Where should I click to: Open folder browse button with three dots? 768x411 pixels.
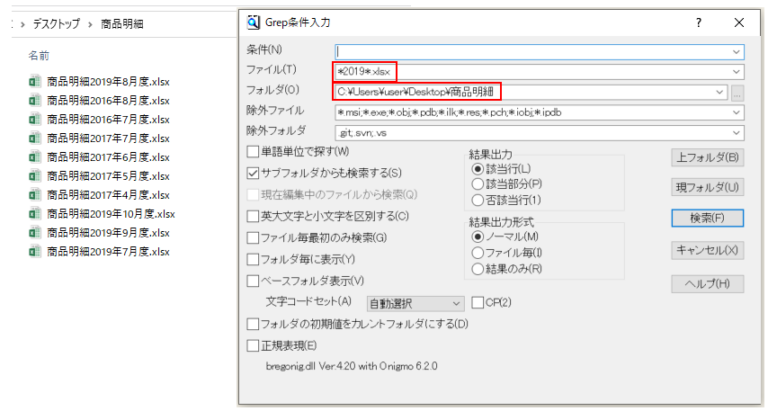[738, 92]
